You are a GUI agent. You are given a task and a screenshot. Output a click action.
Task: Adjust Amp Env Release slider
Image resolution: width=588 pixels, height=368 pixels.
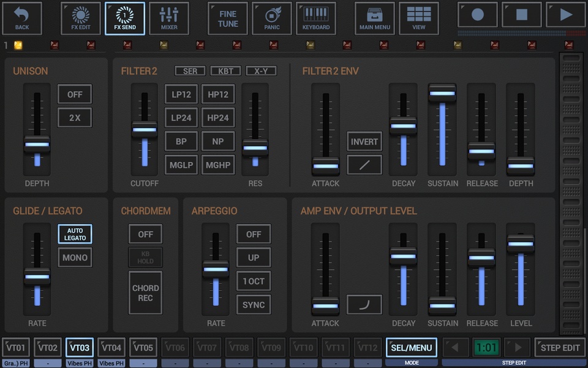click(x=481, y=258)
